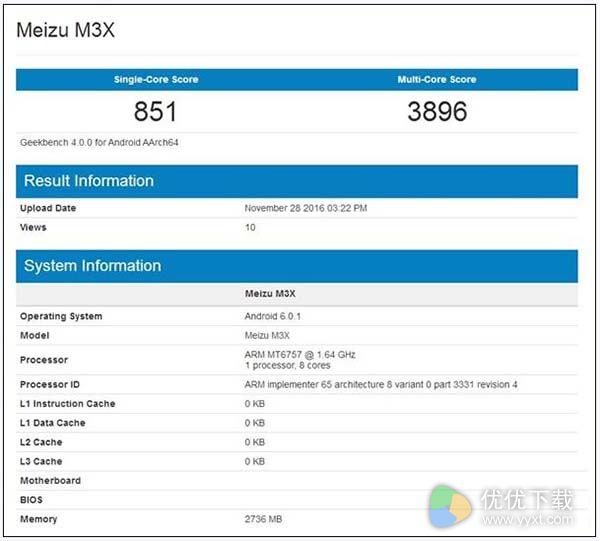Image resolution: width=600 pixels, height=541 pixels.
Task: Click the Memory row label
Action: coord(39,519)
